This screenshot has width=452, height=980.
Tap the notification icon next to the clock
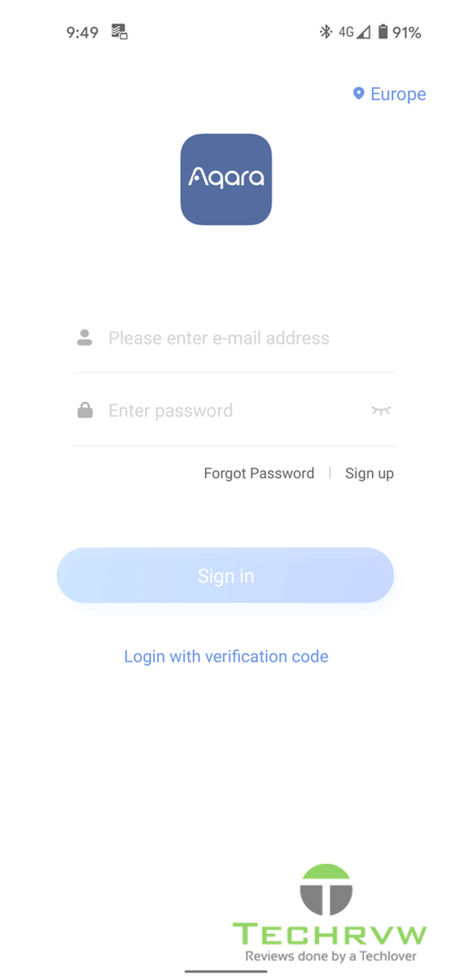(120, 32)
